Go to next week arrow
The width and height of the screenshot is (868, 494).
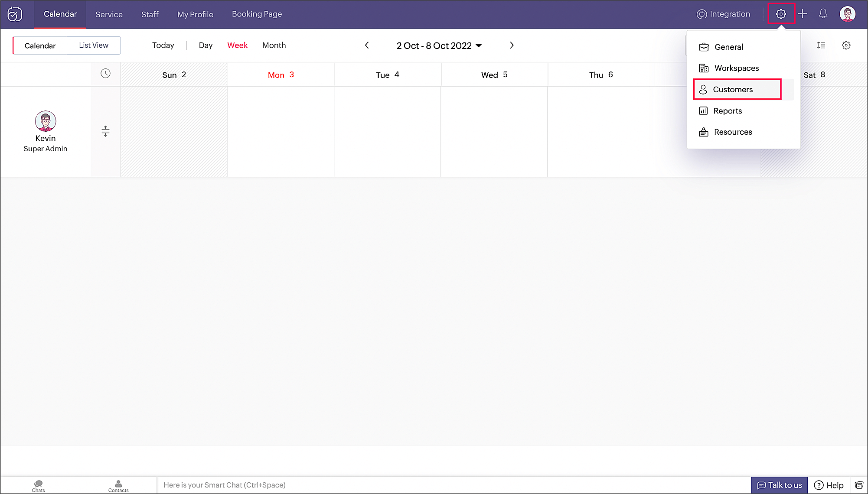(512, 45)
